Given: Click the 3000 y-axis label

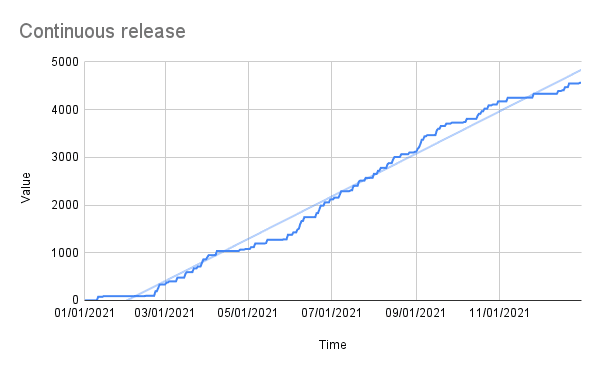Looking at the screenshot, I should (65, 157).
